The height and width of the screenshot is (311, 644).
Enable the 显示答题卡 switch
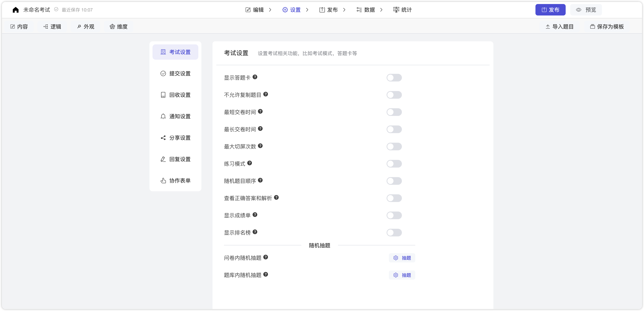[394, 78]
